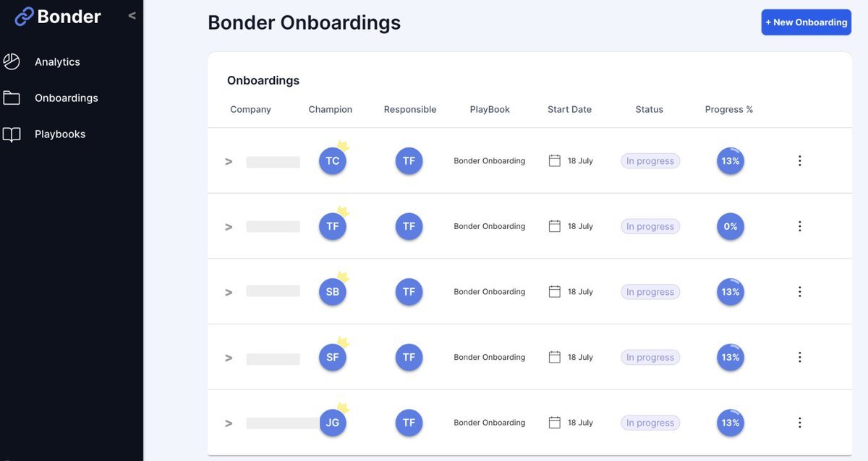Click the In progress status in SF row

650,357
